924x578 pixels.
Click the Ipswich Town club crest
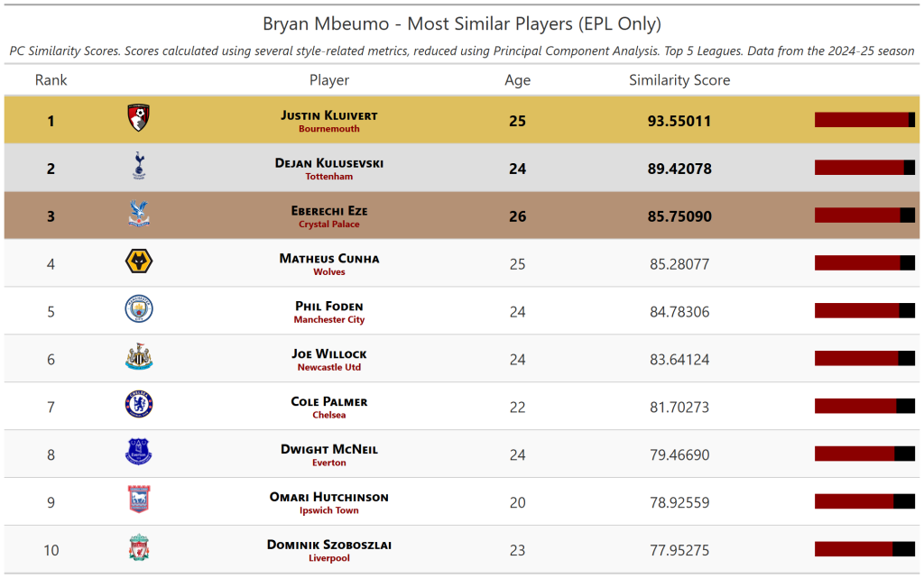(x=139, y=500)
